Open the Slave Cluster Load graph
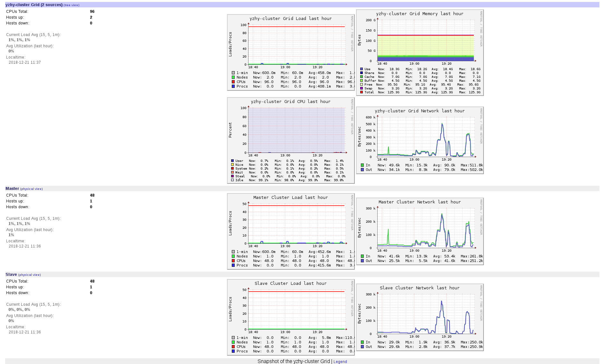The height and width of the screenshot is (364, 602). [291, 317]
